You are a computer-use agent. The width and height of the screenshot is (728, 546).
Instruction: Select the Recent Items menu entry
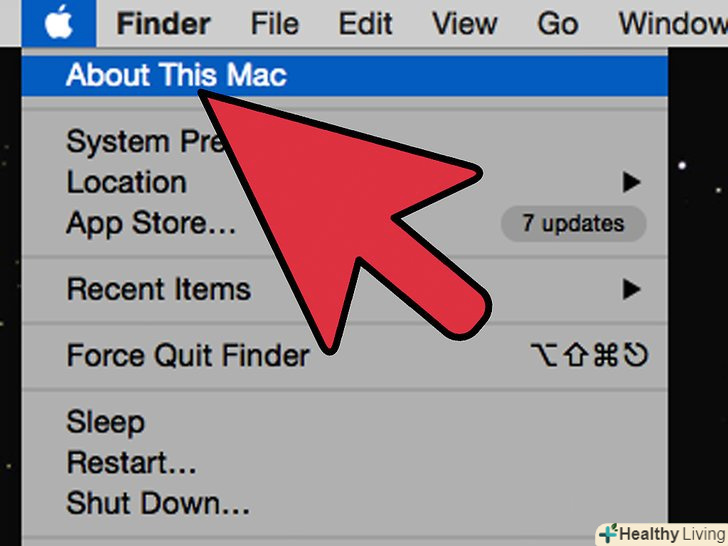coord(344,289)
